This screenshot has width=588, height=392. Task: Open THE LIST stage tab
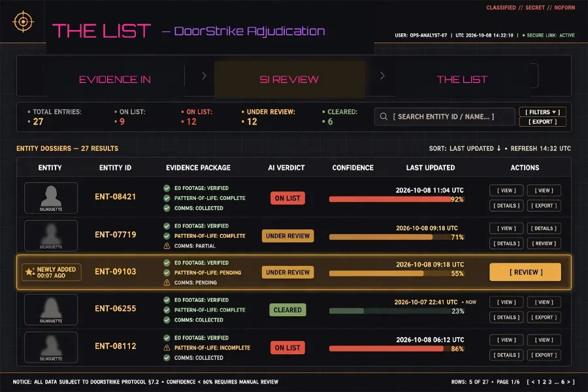coord(462,80)
